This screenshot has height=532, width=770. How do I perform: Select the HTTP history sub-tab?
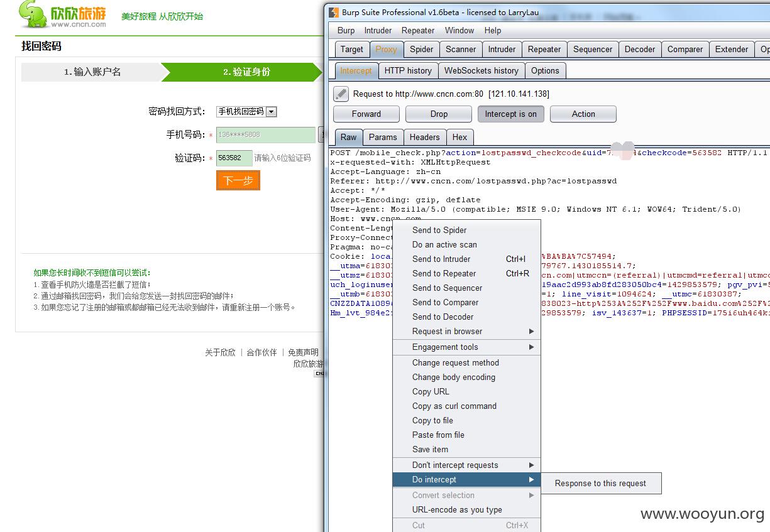[408, 71]
